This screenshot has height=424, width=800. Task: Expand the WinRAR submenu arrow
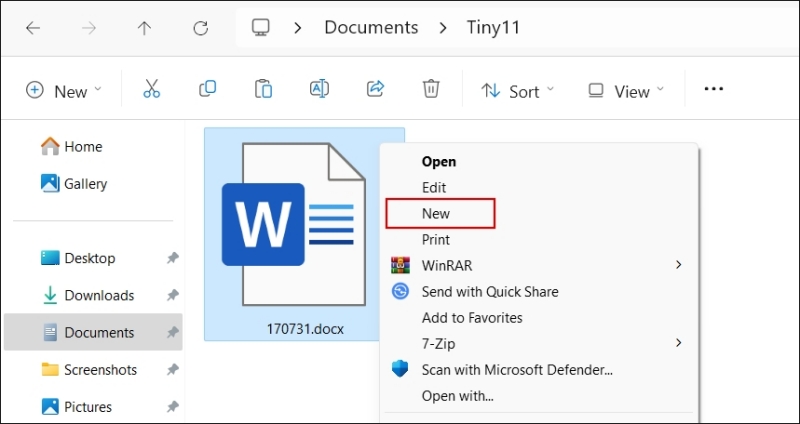tap(679, 265)
